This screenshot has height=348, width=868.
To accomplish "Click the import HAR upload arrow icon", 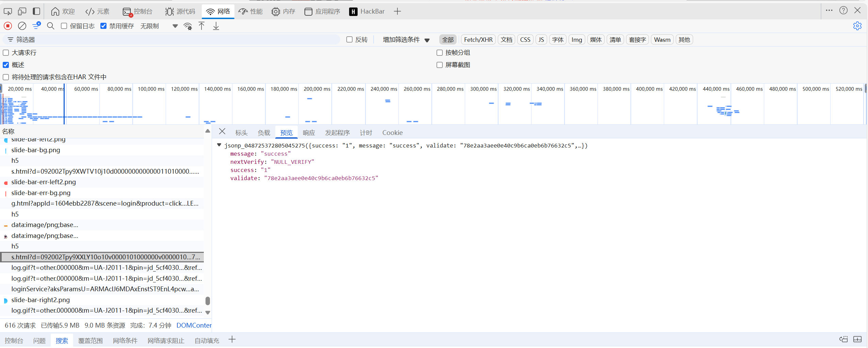I will click(201, 26).
